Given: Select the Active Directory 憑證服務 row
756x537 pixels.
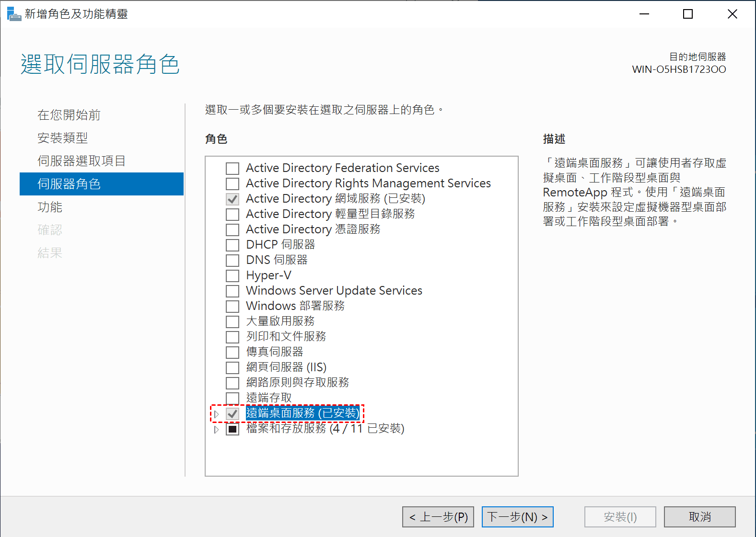Looking at the screenshot, I should [313, 229].
